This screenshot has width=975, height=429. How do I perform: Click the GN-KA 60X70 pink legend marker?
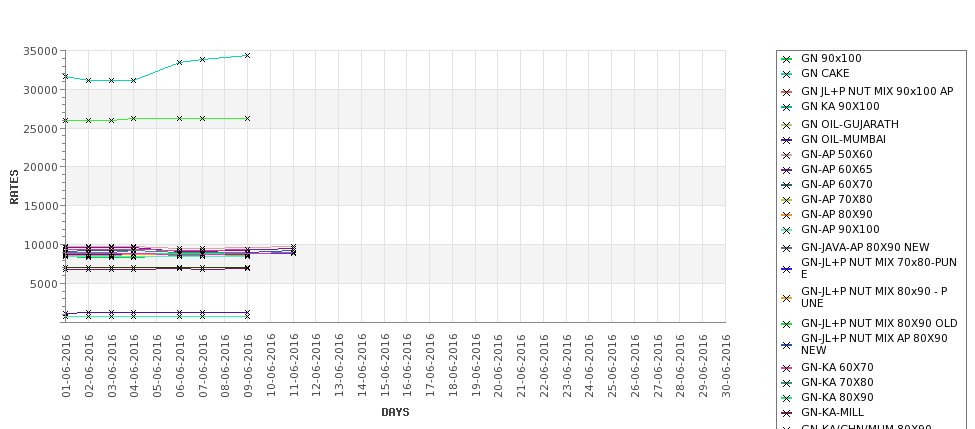pyautogui.click(x=786, y=368)
